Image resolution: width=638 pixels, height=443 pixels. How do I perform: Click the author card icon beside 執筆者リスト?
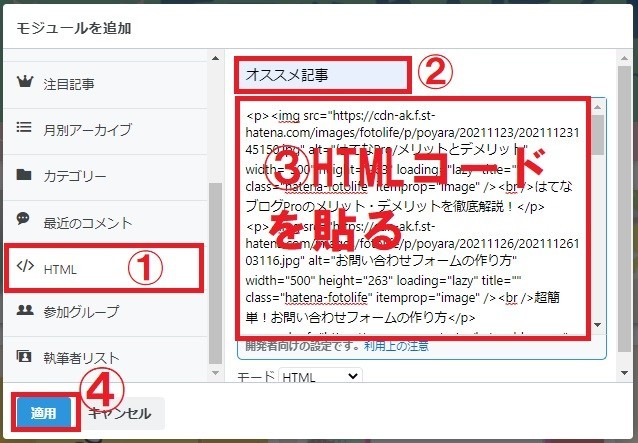[24, 356]
